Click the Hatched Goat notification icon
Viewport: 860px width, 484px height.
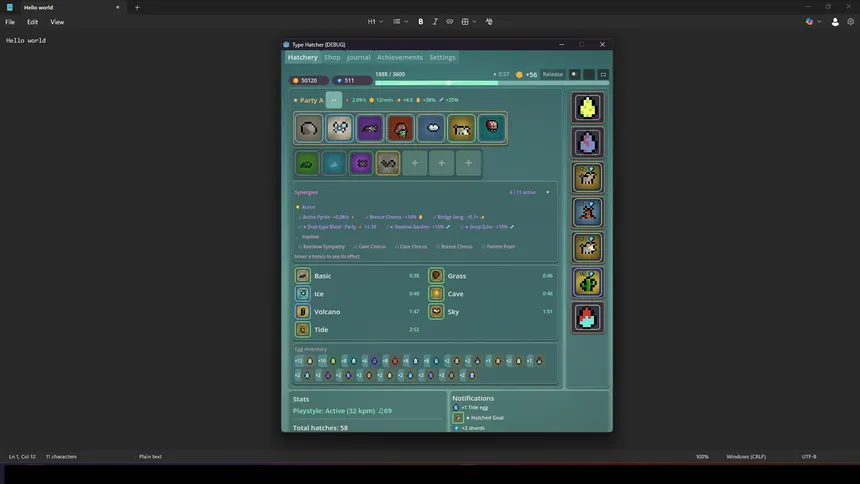(458, 418)
